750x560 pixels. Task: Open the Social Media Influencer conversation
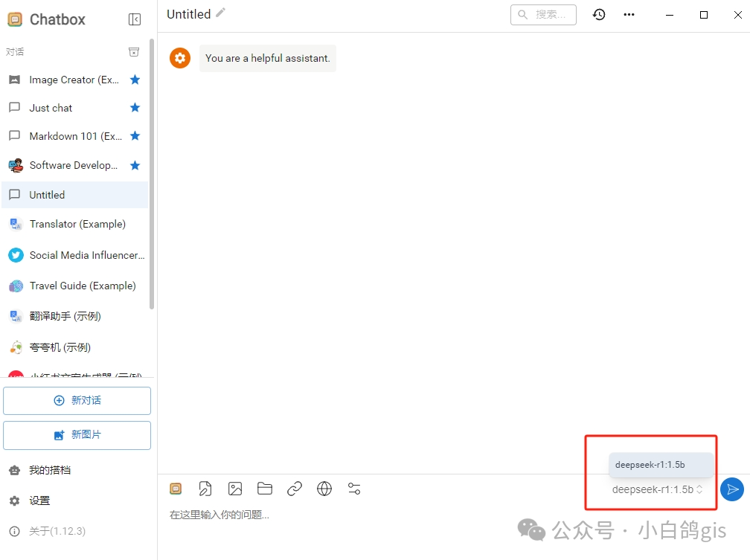click(75, 255)
